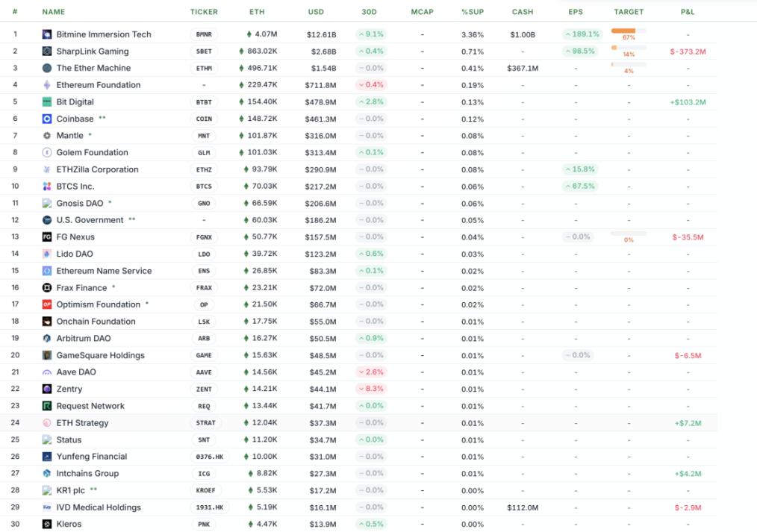
Task: Sort by the 30D column header
Action: (x=370, y=12)
